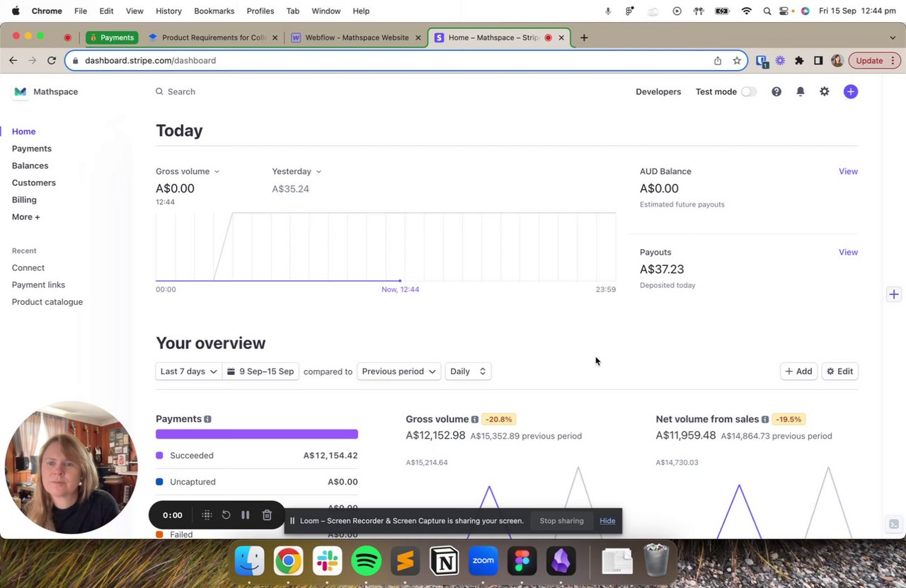Click the Developers link
This screenshot has width=906, height=588.
(x=658, y=92)
